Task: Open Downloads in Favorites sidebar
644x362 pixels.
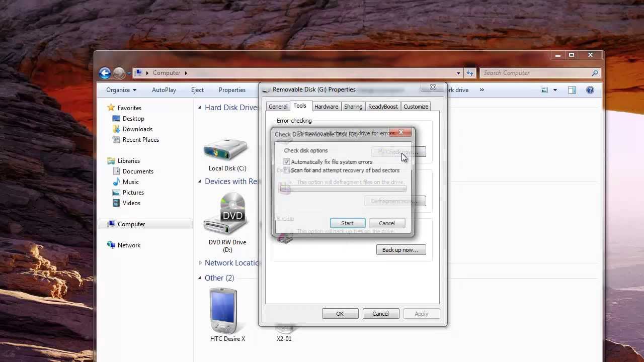Action: coord(137,129)
